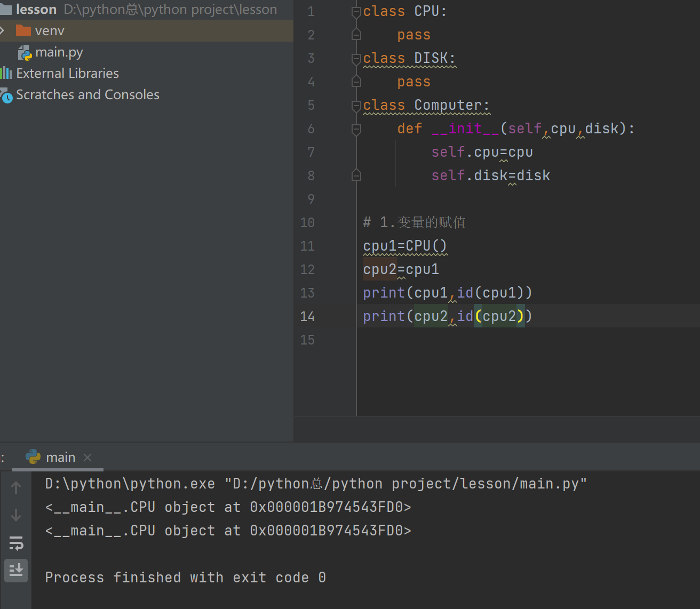The image size is (700, 609).
Task: Collapse class DISK fold marker
Action: (x=356, y=59)
